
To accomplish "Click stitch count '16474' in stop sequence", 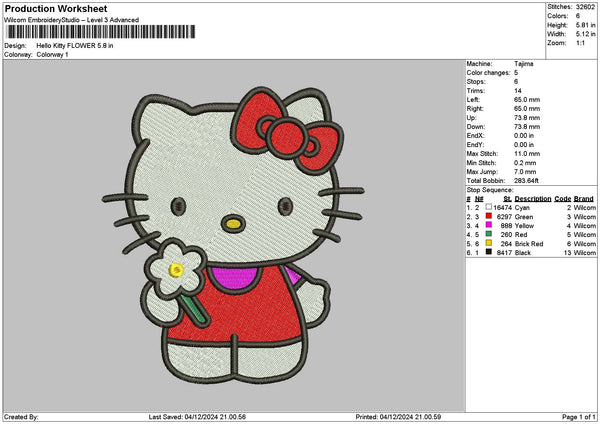I will [x=502, y=208].
